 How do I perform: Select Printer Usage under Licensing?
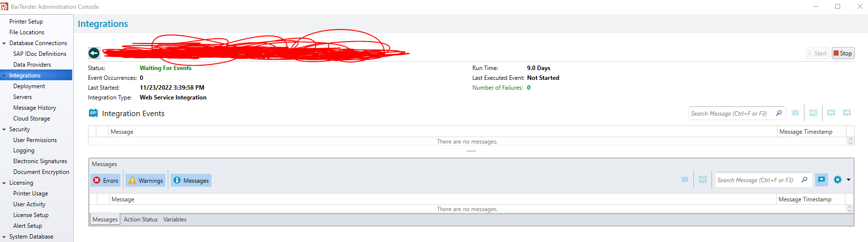click(30, 194)
